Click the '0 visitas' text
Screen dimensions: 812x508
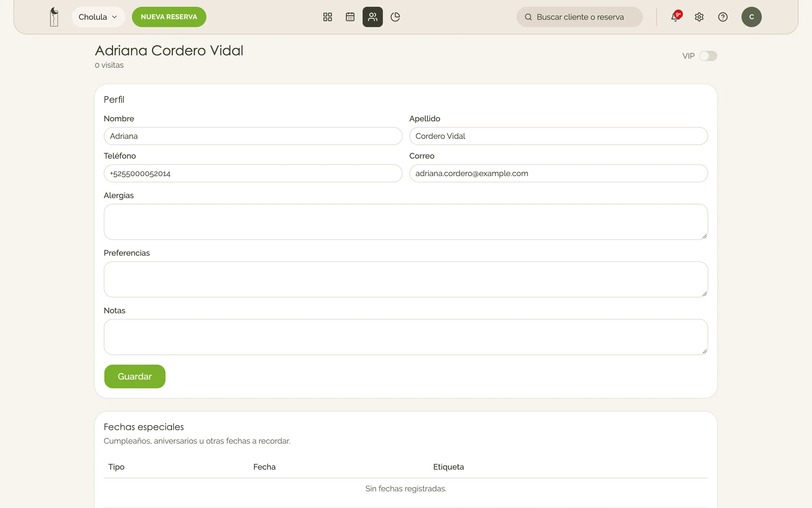(109, 65)
